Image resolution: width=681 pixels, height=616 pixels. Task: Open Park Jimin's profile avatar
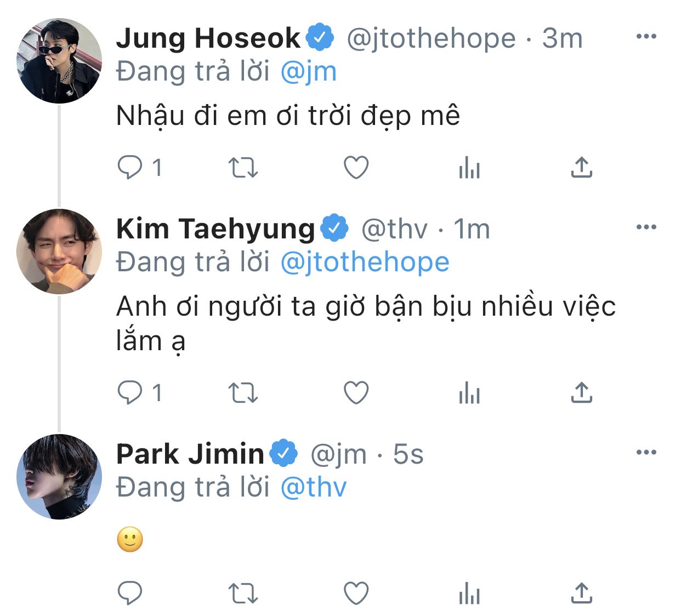click(59, 477)
